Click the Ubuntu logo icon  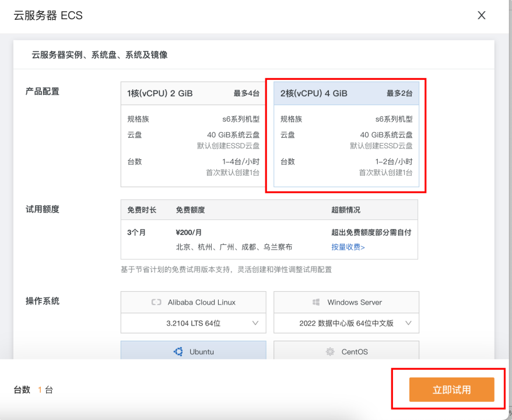point(178,352)
